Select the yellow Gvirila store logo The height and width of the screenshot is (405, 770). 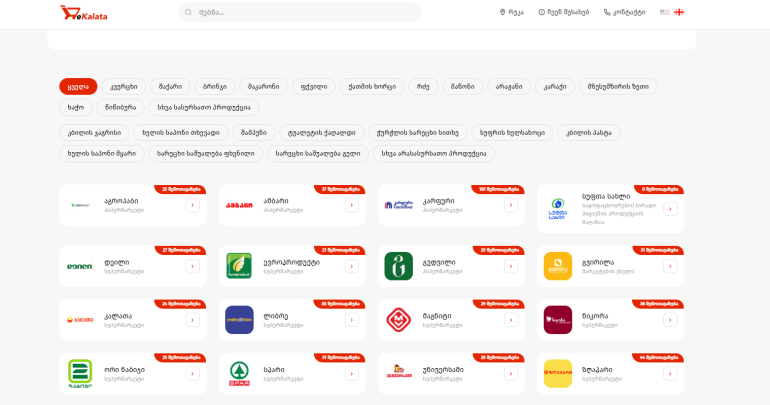pyautogui.click(x=558, y=266)
